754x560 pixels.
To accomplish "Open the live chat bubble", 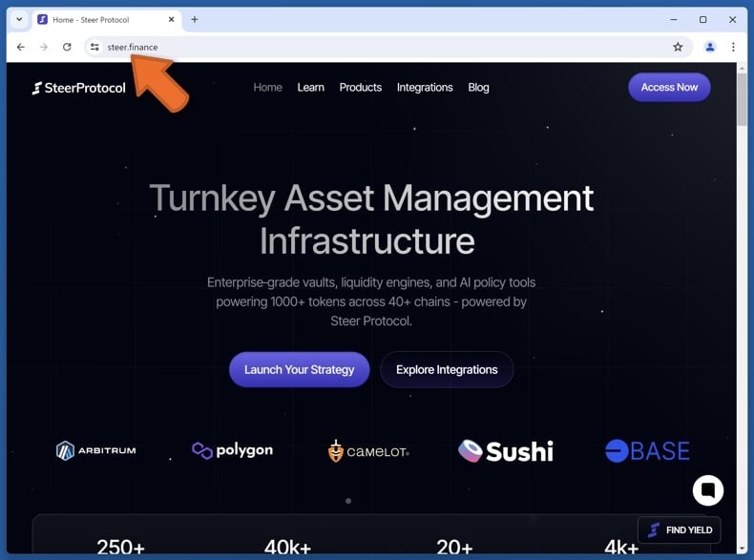I will [708, 490].
